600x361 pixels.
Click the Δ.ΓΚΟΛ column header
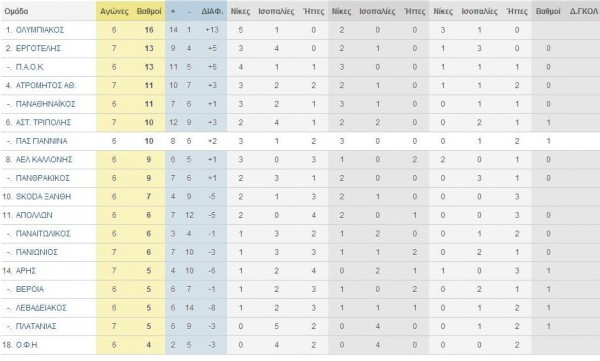click(584, 11)
